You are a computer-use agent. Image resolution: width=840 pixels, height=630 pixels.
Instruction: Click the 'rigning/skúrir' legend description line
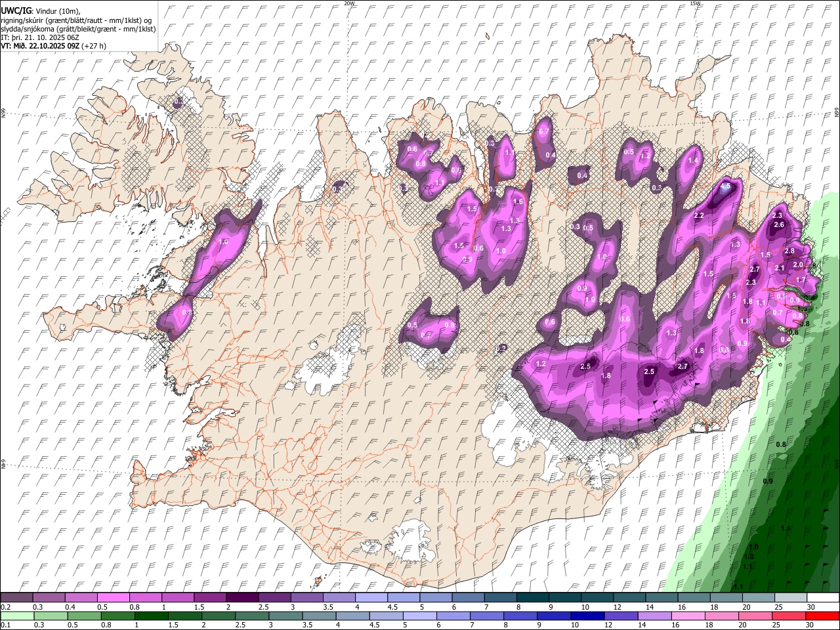click(x=76, y=20)
